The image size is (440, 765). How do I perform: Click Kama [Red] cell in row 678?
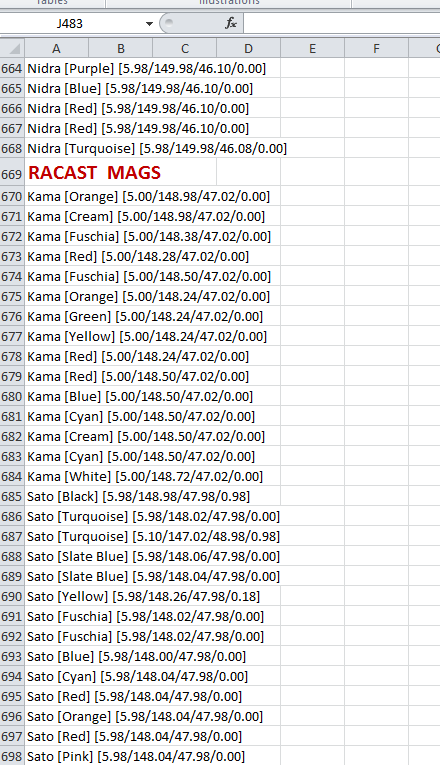(138, 357)
